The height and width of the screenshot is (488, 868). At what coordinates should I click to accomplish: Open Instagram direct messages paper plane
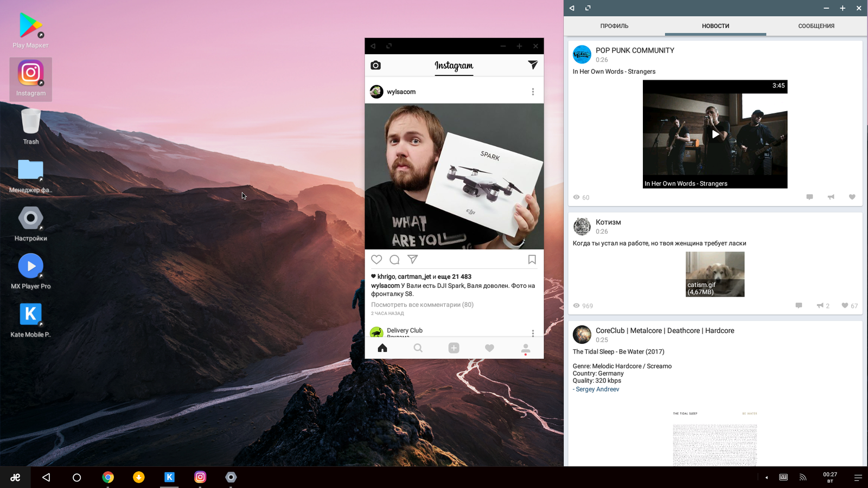[x=533, y=65]
